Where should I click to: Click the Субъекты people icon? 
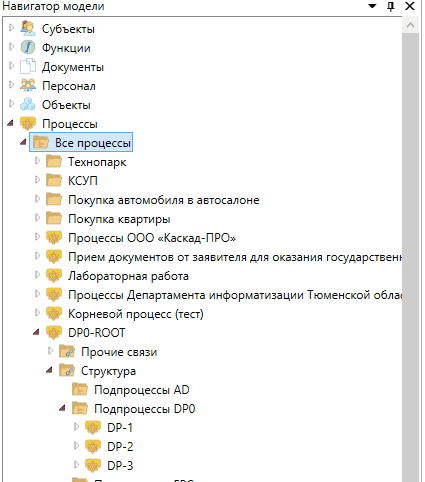28,29
